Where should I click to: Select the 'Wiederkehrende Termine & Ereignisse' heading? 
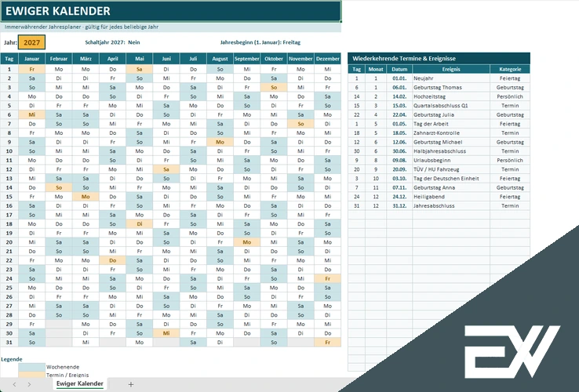(x=439, y=58)
